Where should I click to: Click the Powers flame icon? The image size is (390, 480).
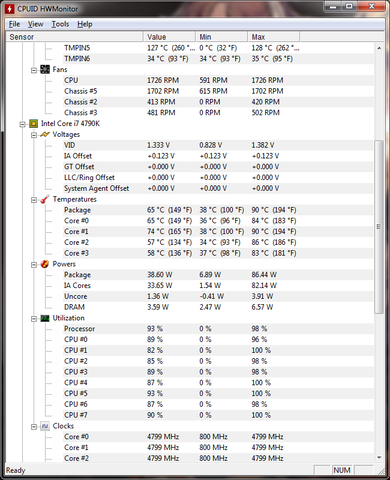click(x=45, y=264)
